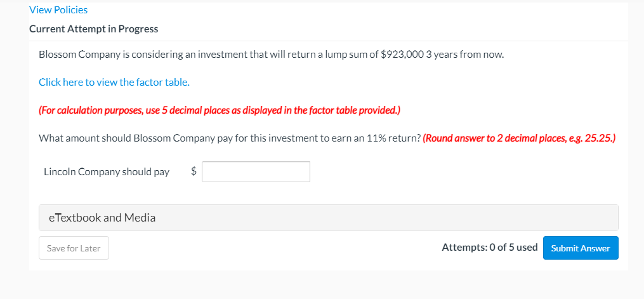Focus the dollar amount answer field
Screen dimensions: 644x299
coord(256,171)
